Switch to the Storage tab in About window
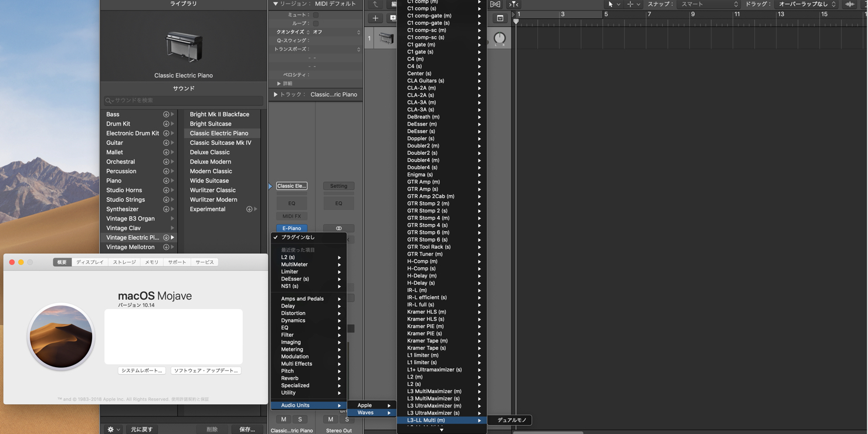 click(124, 262)
